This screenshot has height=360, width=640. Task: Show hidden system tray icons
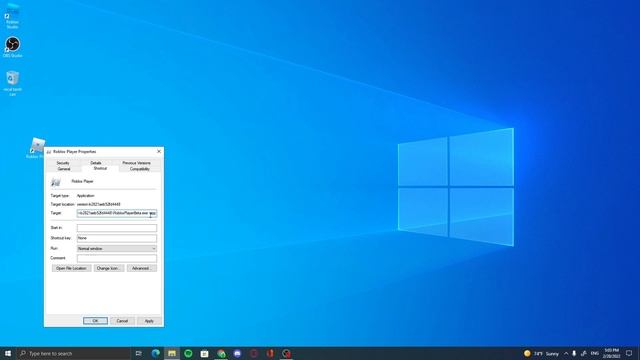tap(566, 353)
